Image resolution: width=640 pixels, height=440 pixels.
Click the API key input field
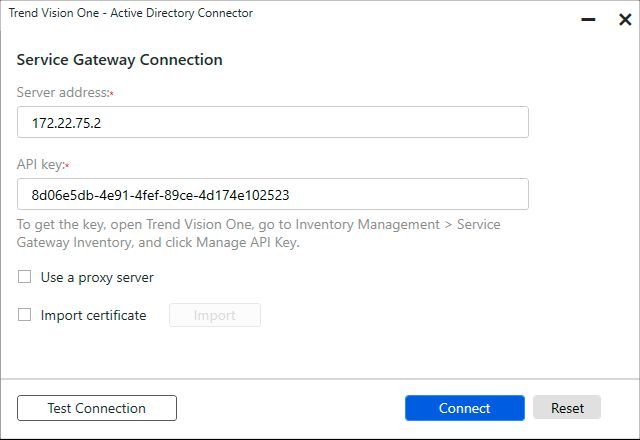(x=273, y=194)
